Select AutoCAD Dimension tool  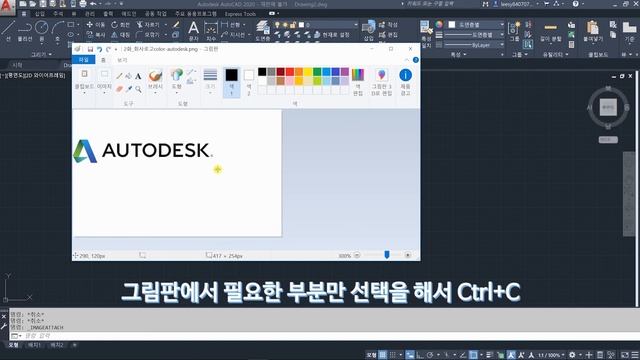211,31
